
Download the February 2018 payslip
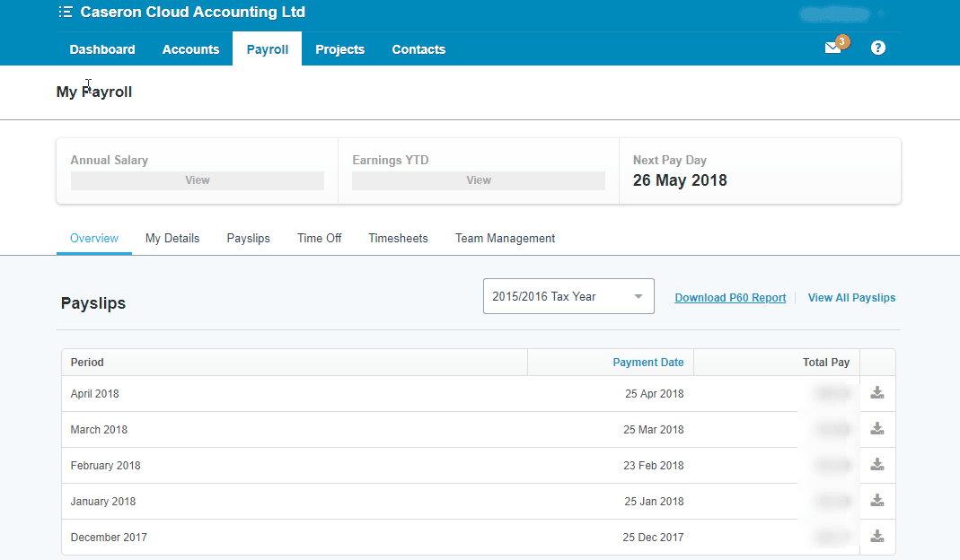(877, 465)
